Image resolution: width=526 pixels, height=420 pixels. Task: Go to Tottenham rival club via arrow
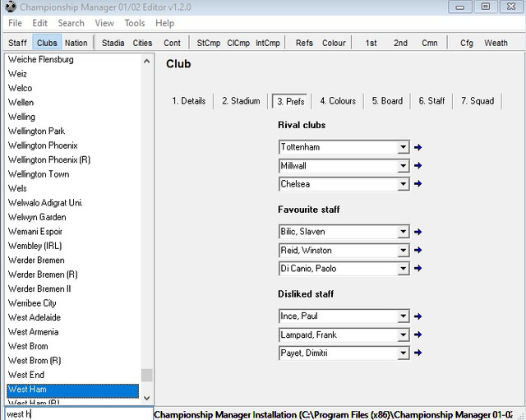pos(418,147)
